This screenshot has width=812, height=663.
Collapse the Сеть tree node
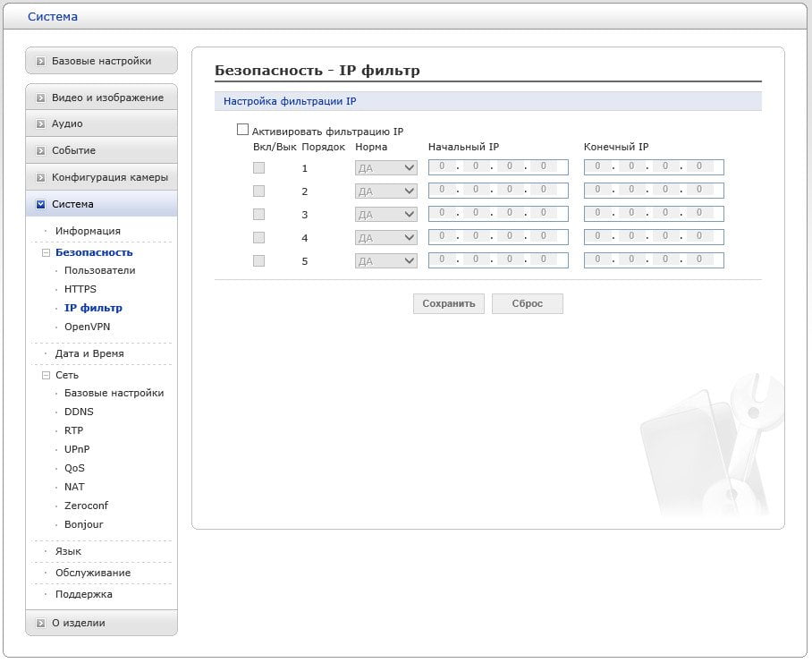(x=47, y=375)
